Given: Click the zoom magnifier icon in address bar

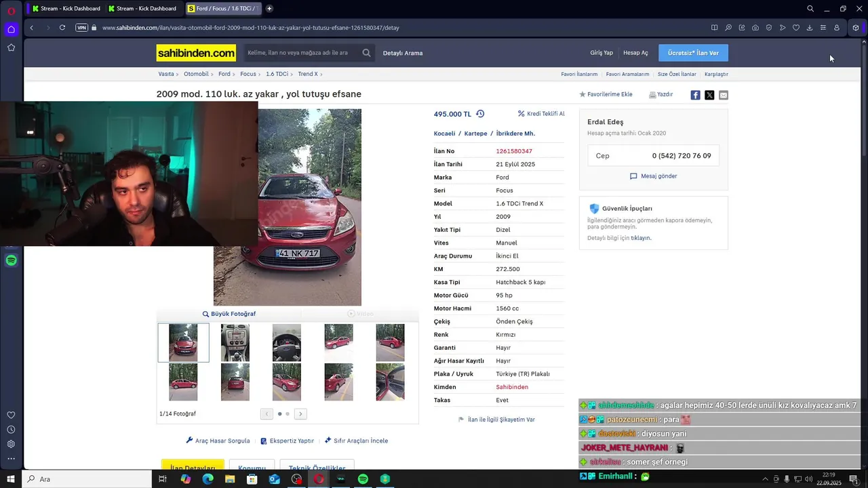Looking at the screenshot, I should [x=728, y=28].
